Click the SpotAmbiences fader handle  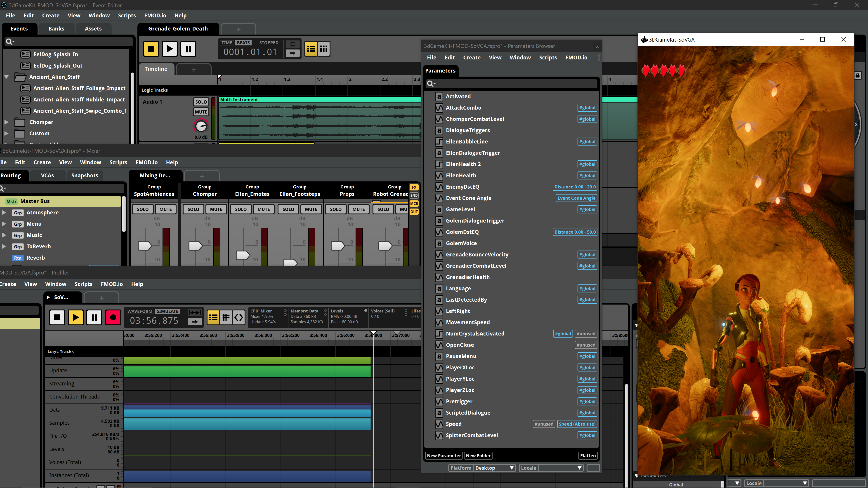click(x=145, y=246)
